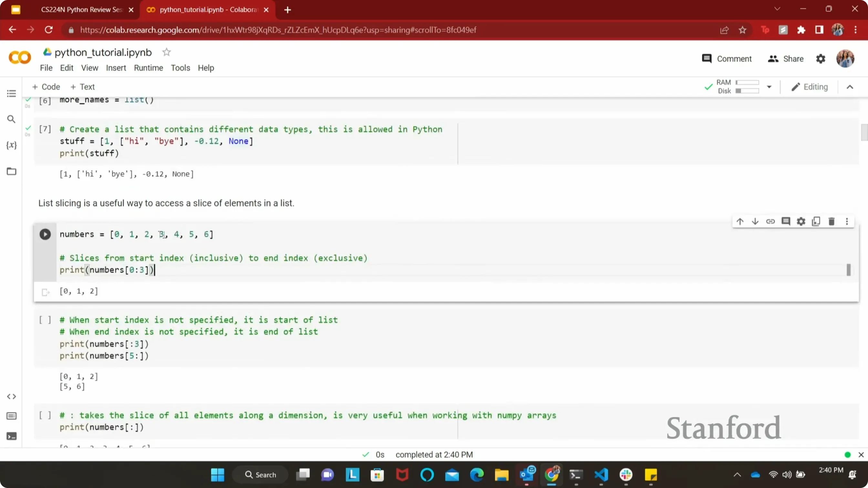Screen dimensions: 868x488
Task: Open Windows Start menu
Action: [217, 475]
